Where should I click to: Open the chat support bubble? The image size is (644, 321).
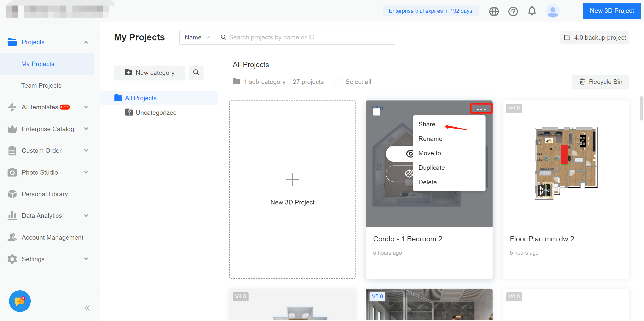(x=20, y=301)
